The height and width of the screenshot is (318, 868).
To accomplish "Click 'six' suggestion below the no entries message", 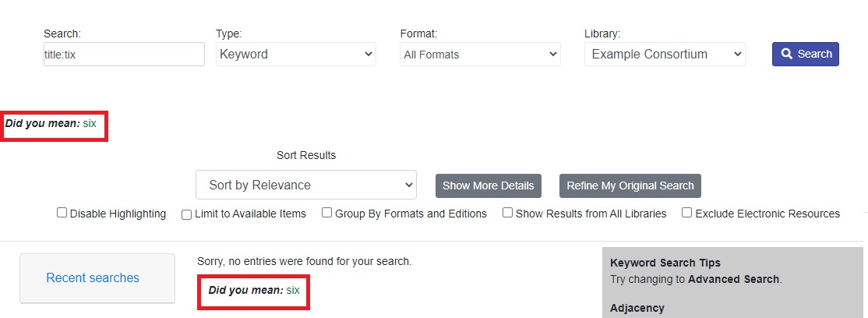I will pyautogui.click(x=293, y=290).
